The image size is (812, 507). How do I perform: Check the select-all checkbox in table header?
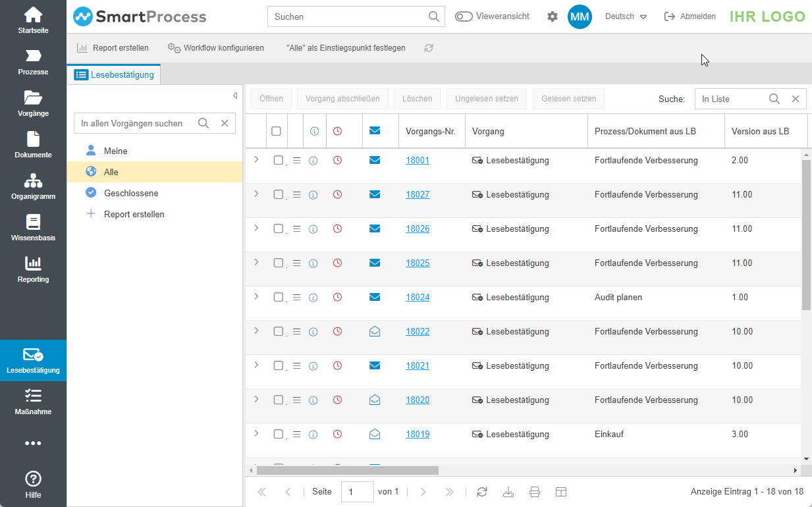[x=276, y=131]
